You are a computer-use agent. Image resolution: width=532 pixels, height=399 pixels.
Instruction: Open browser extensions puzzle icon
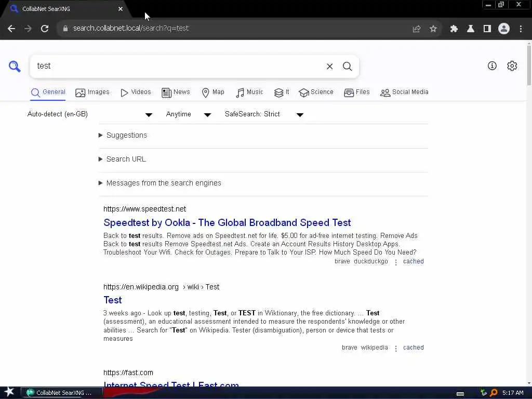(454, 29)
